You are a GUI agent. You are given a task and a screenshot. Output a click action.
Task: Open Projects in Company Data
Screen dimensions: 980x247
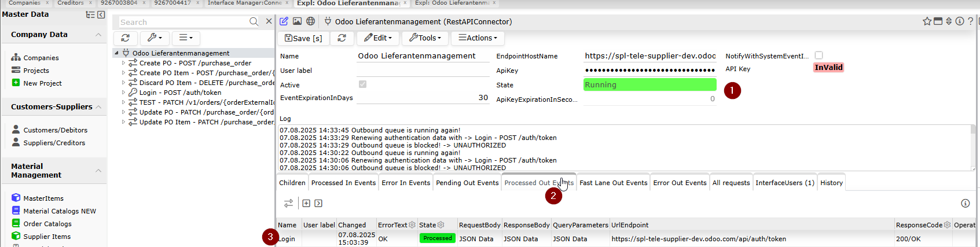36,71
